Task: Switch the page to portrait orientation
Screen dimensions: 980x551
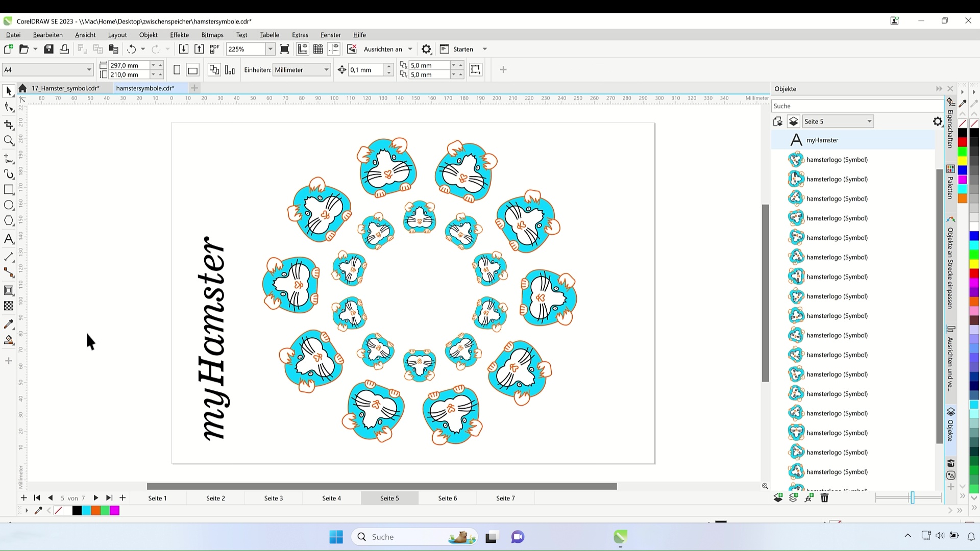Action: (177, 70)
